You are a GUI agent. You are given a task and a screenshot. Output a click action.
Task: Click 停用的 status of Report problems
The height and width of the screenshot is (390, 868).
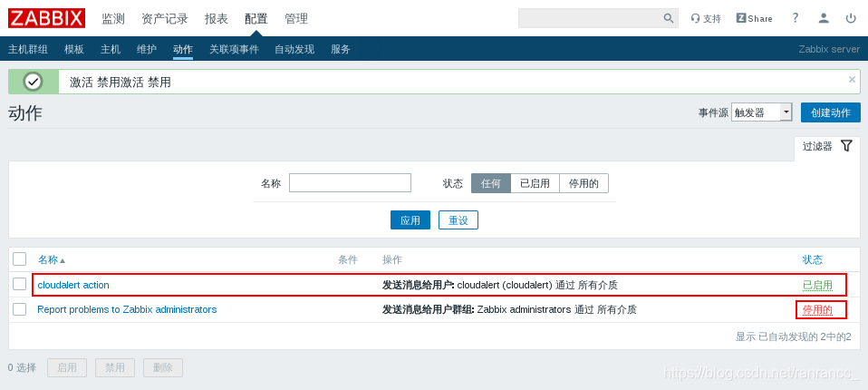[817, 309]
